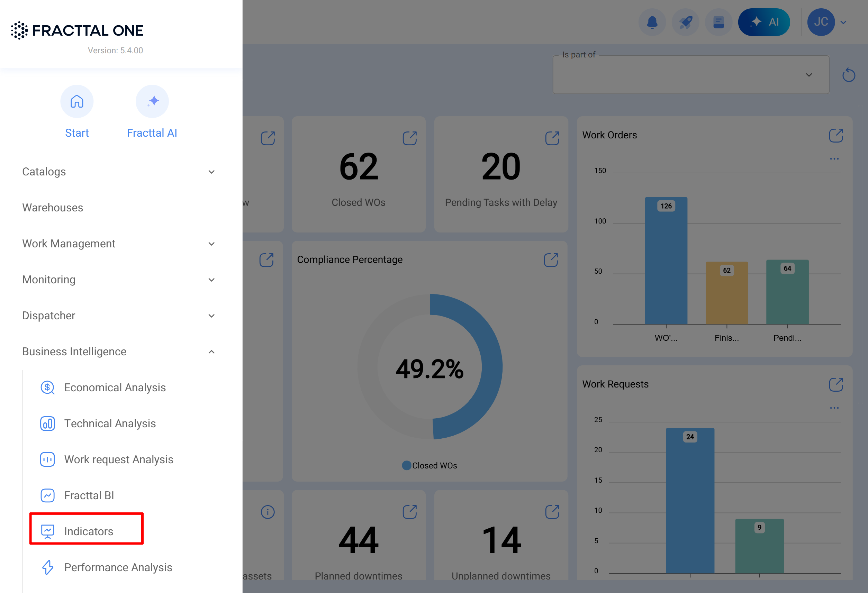Click the notifications bell icon
868x593 pixels.
point(652,22)
